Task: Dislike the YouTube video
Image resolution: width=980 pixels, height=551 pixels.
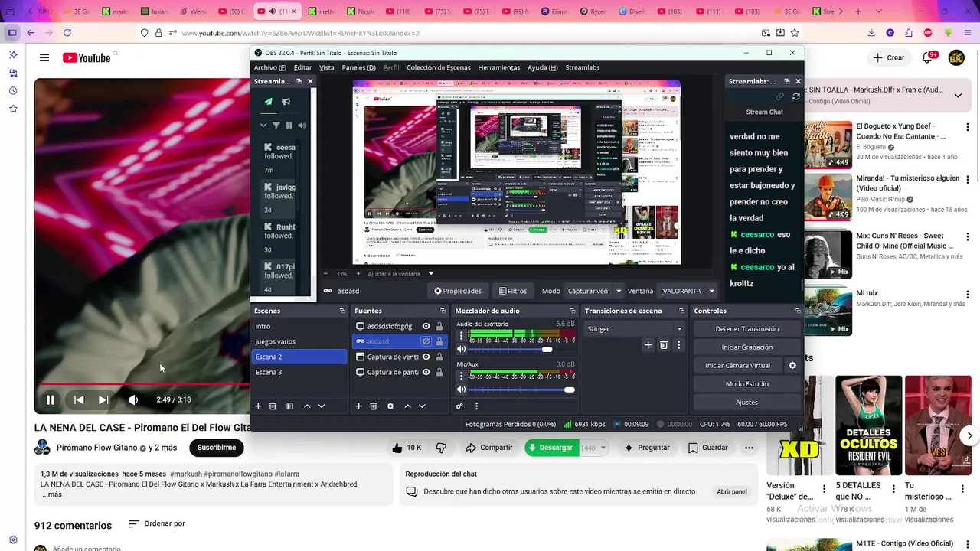Action: coord(441,448)
